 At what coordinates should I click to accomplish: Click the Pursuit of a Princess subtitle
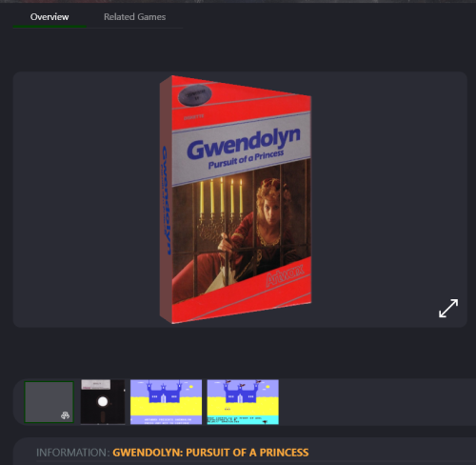pyautogui.click(x=246, y=159)
